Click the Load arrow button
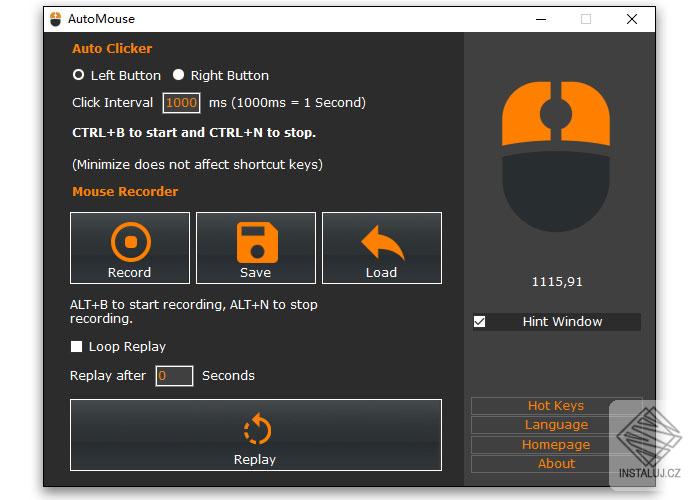 tap(382, 248)
